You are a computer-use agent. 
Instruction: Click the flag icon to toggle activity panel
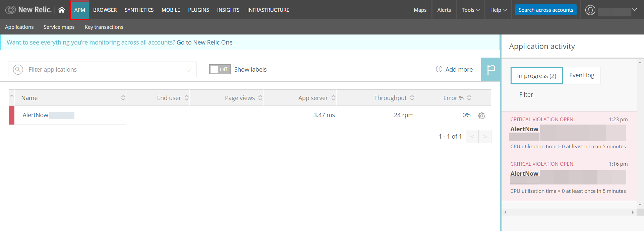pos(491,70)
